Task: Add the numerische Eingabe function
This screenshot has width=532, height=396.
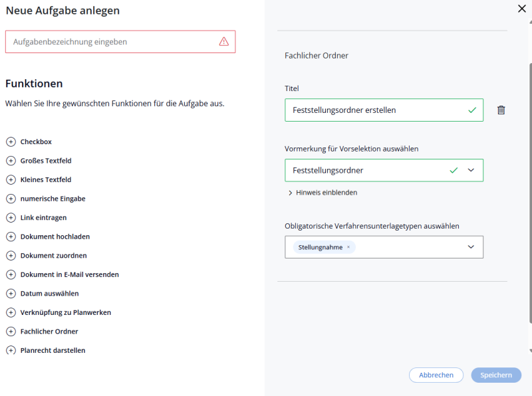Action: (11, 198)
